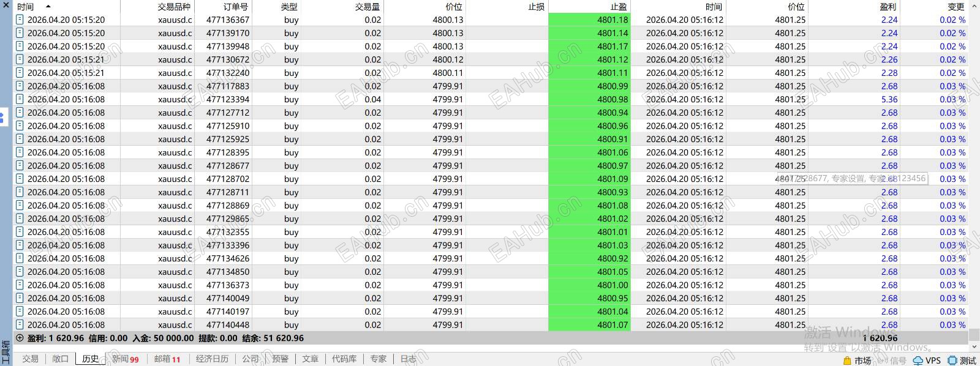Click the 止损 column header
Image resolution: width=980 pixels, height=366 pixels.
[x=537, y=7]
